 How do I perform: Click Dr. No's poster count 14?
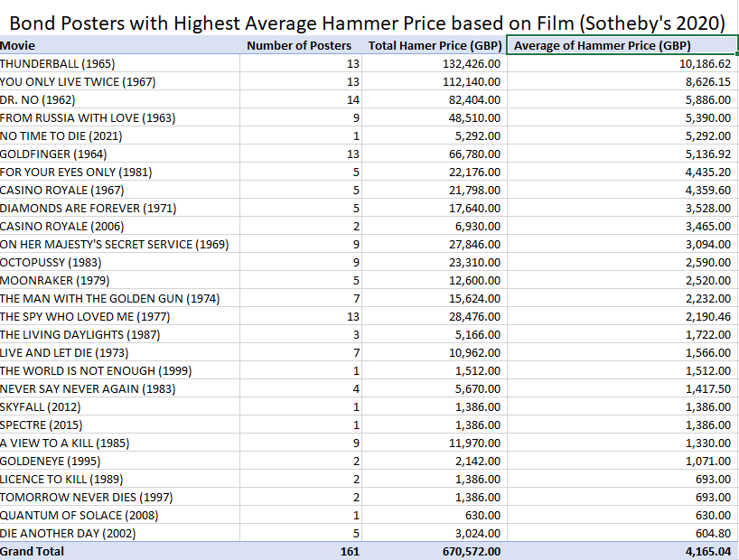click(353, 100)
